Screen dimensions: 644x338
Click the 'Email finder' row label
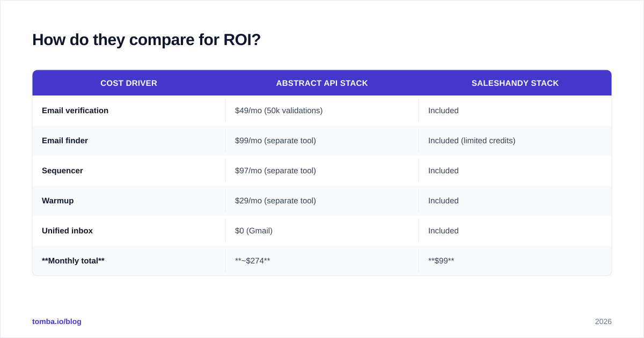coord(65,141)
